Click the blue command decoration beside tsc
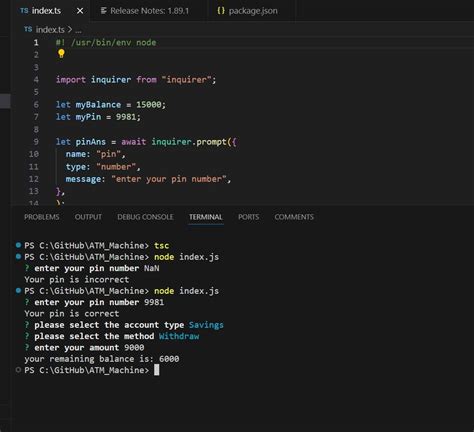The width and height of the screenshot is (474, 432). click(x=18, y=245)
